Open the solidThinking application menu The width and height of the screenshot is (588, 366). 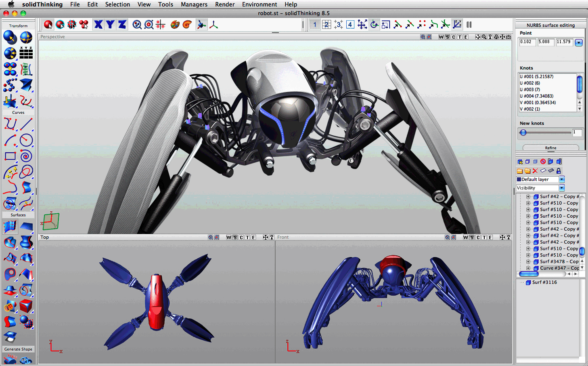pyautogui.click(x=42, y=4)
